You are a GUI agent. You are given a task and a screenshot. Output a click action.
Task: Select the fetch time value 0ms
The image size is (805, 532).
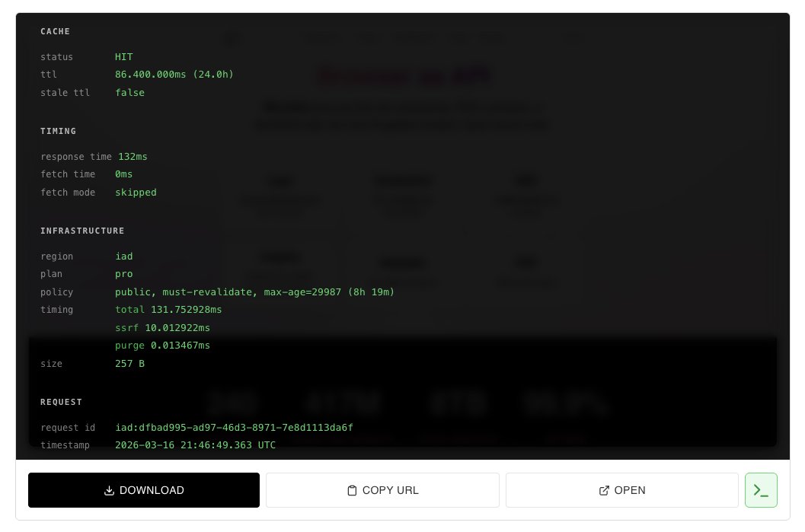coord(123,174)
